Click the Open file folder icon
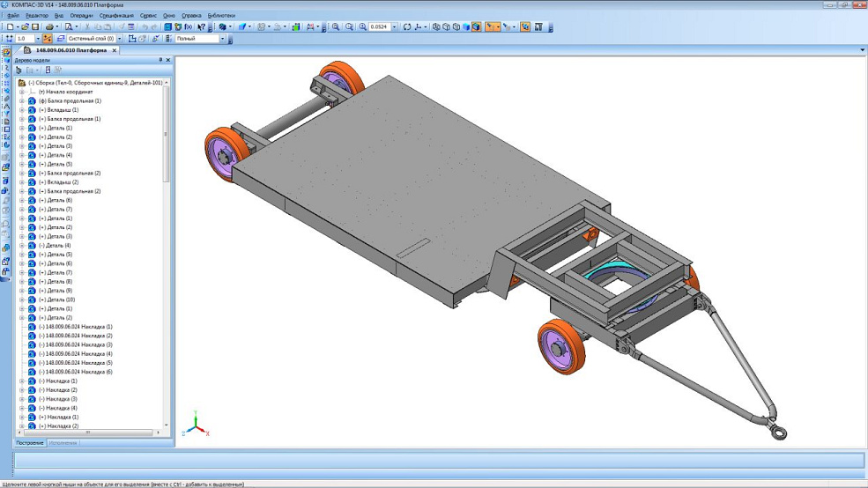The height and width of the screenshot is (488, 868). point(25,27)
